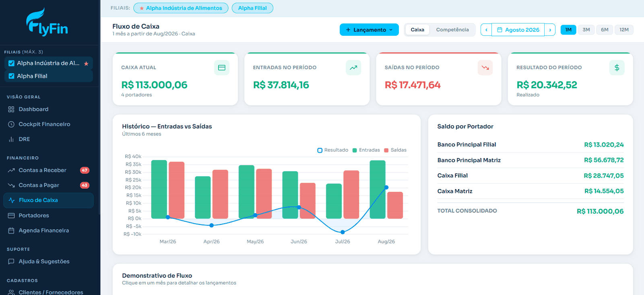644x295 pixels.
Task: Click the Entradas no Período trend icon
Action: 353,68
